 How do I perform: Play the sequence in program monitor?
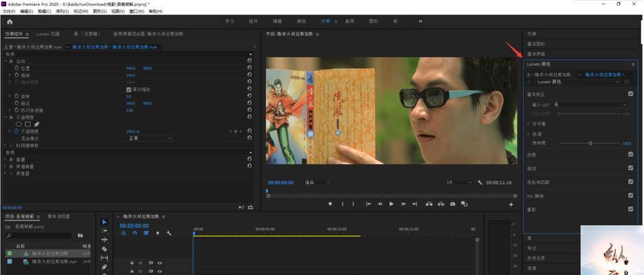pyautogui.click(x=391, y=204)
